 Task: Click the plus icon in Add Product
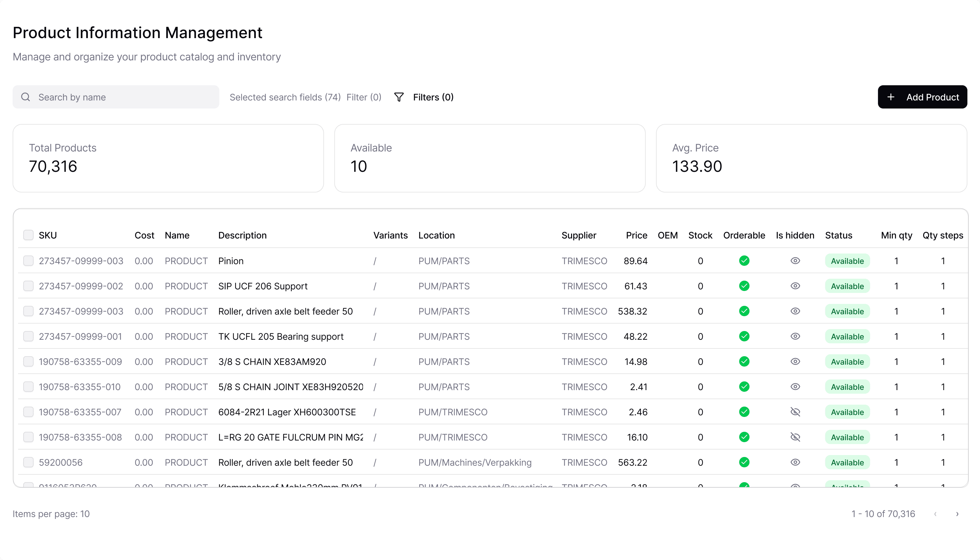pyautogui.click(x=891, y=97)
